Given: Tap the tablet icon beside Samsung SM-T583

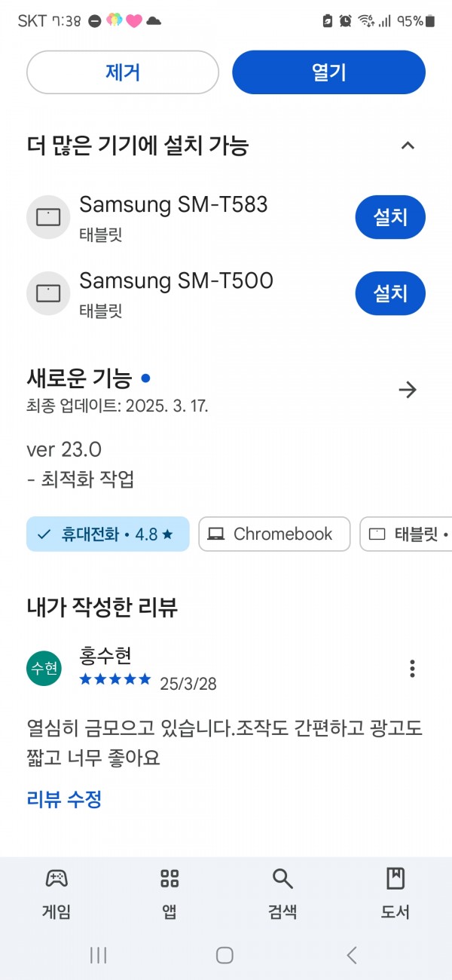Looking at the screenshot, I should pos(48,217).
